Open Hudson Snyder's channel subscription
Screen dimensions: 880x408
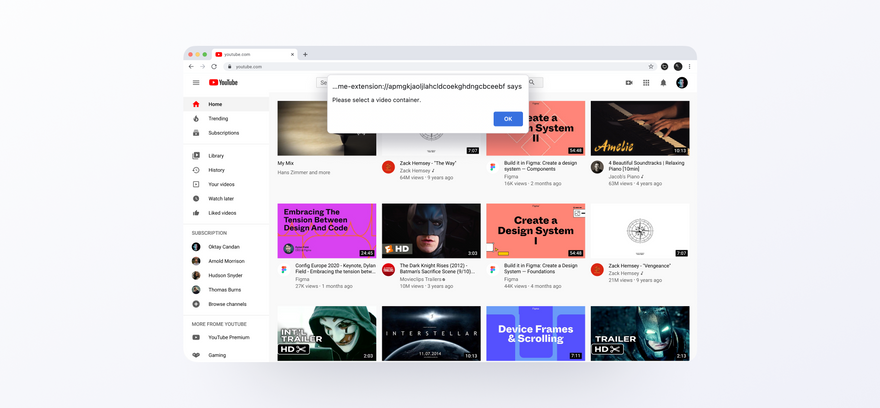[x=225, y=275]
